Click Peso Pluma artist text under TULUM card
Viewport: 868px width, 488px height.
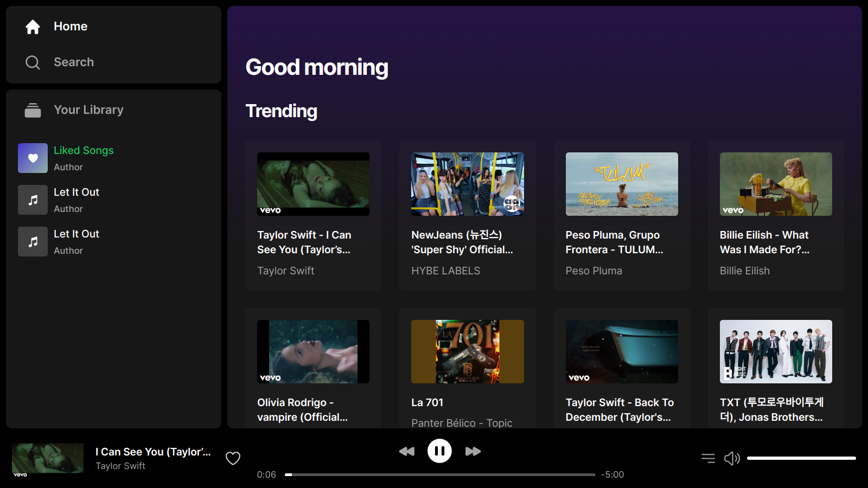(594, 271)
